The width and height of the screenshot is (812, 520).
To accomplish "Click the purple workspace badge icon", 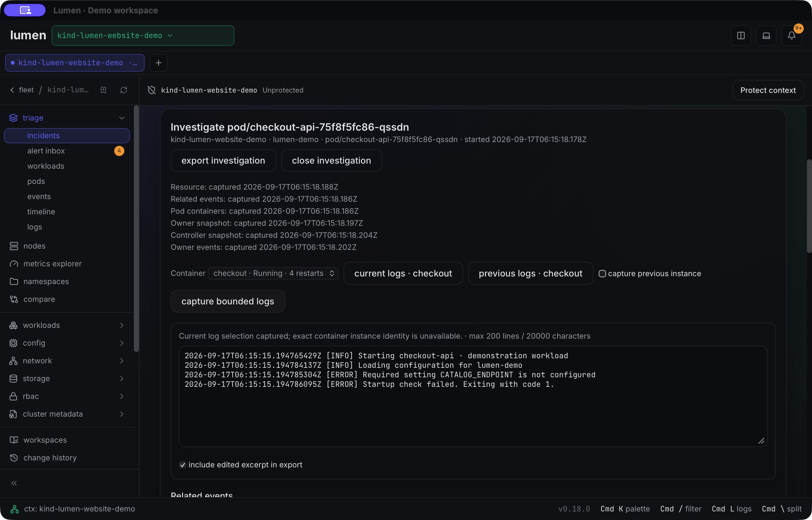I will (x=25, y=10).
